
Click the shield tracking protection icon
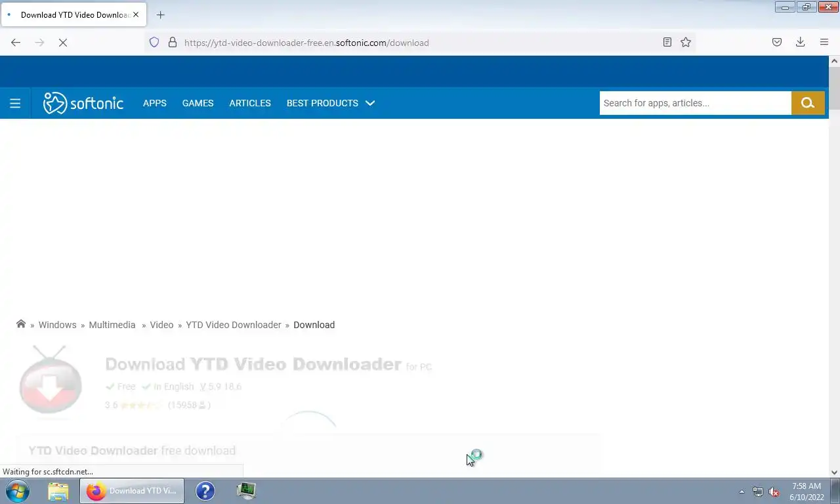154,43
